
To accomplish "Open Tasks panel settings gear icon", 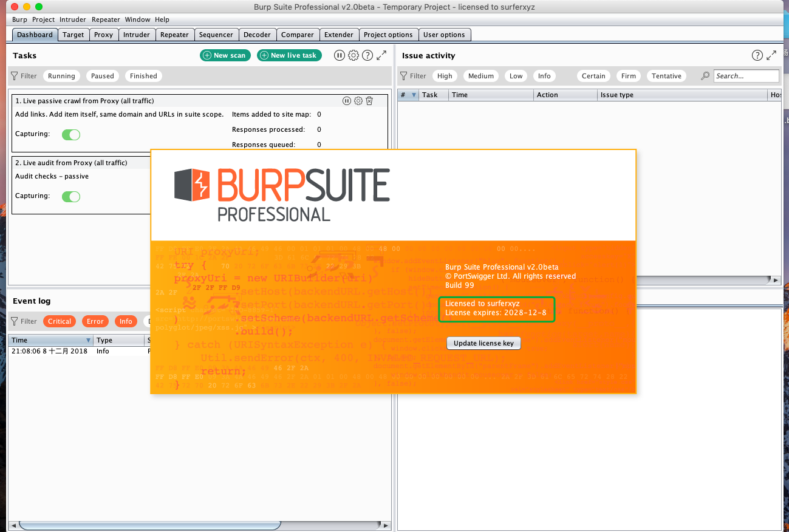I will click(354, 55).
